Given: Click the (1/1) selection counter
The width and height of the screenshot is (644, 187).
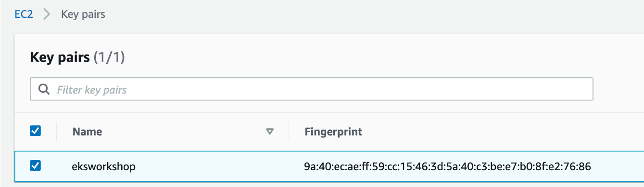Looking at the screenshot, I should 109,58.
